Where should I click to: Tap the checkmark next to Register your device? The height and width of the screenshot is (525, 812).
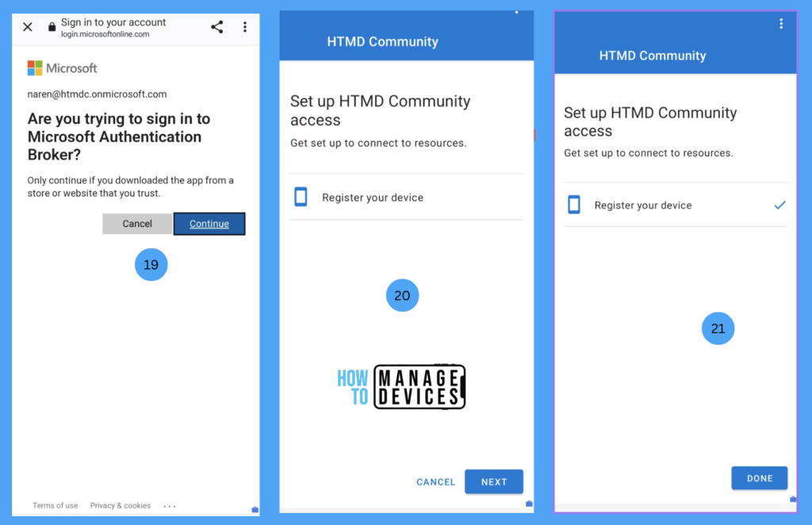pyautogui.click(x=780, y=205)
